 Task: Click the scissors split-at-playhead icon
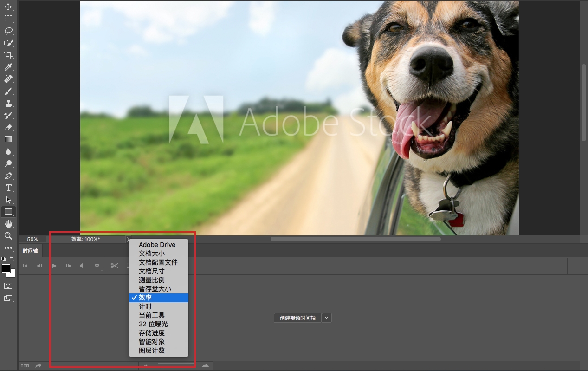(x=115, y=266)
